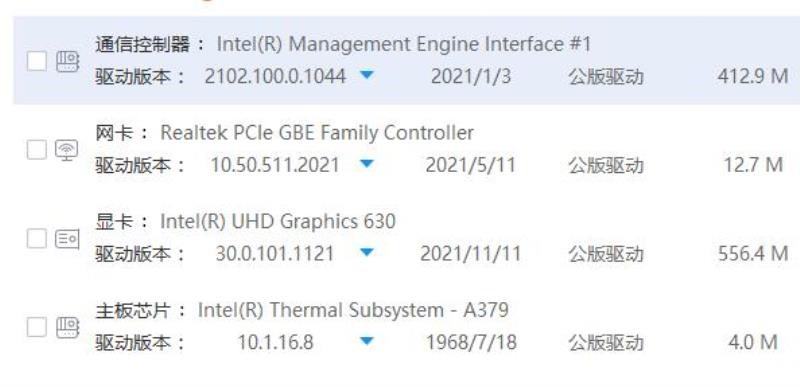Click the 1968/7/18 driver date
Image resolution: width=800 pixels, height=387 pixels.
(471, 342)
